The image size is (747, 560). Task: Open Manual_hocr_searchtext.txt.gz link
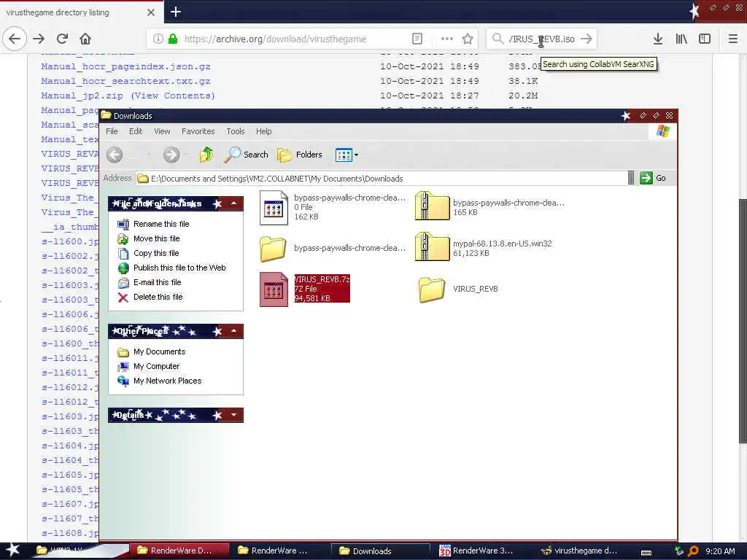tap(125, 81)
